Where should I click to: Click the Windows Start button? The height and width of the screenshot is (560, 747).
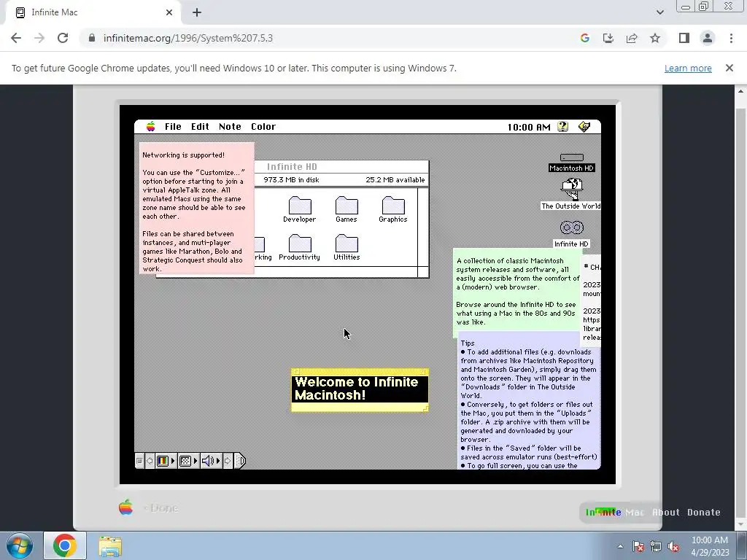[20, 545]
